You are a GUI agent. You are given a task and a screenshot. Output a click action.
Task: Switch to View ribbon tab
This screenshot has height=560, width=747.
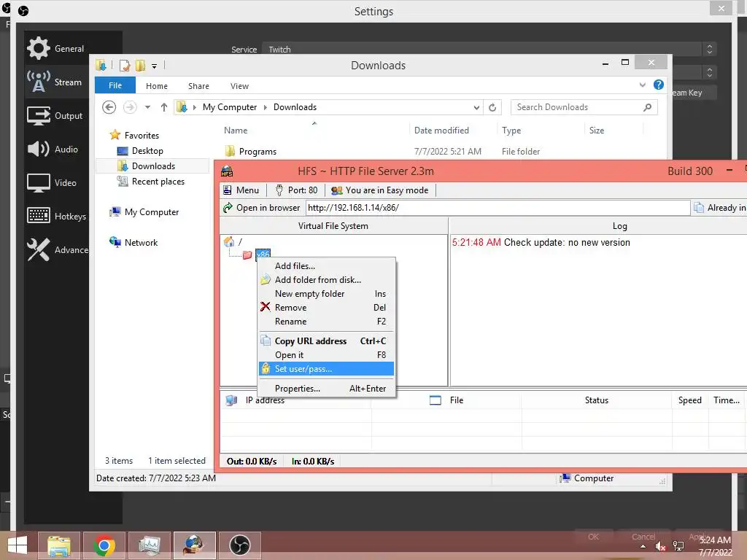click(x=239, y=86)
